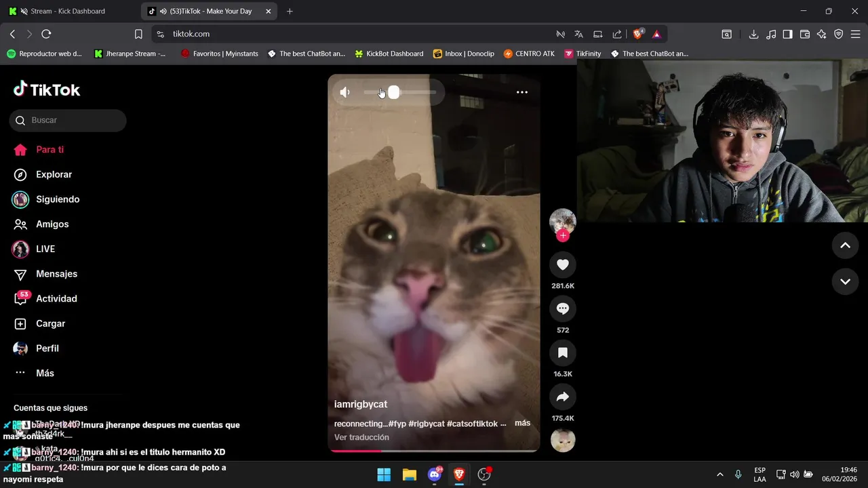Open the "Reproductor web d..." bookmark

(x=44, y=54)
